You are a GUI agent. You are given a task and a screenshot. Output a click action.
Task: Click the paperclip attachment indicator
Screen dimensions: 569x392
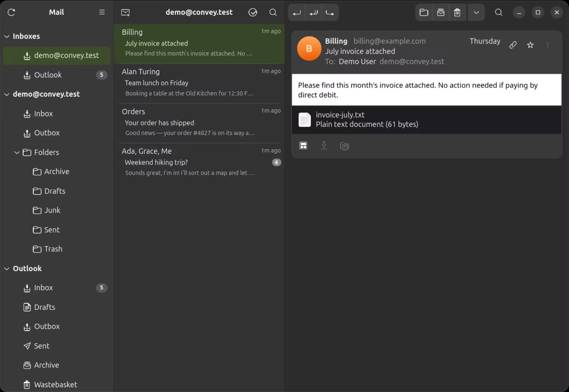click(x=513, y=45)
